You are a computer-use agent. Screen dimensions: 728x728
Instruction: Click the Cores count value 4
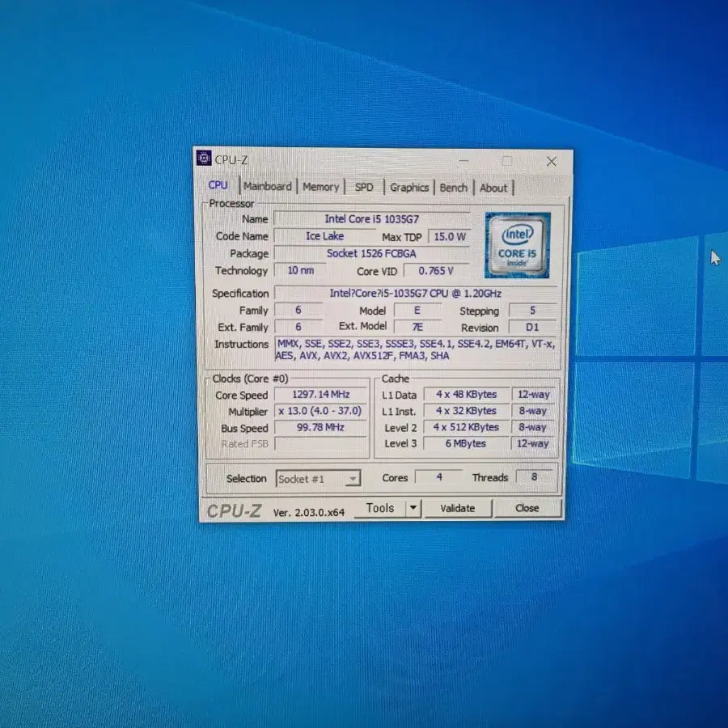438,476
